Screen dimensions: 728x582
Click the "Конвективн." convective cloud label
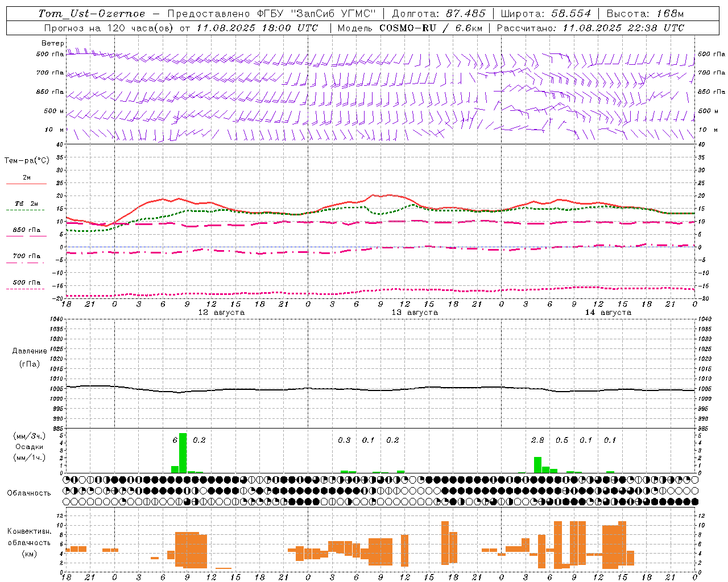(x=30, y=531)
